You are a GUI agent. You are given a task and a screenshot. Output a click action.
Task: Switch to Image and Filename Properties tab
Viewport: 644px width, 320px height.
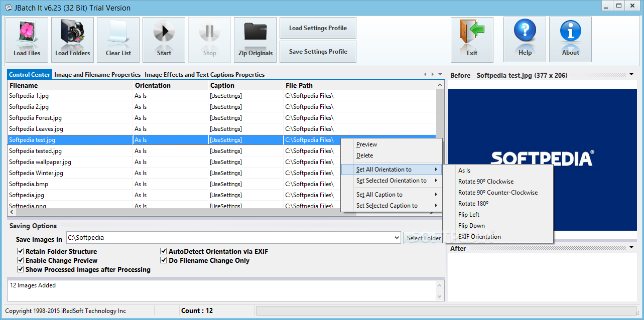pos(97,75)
